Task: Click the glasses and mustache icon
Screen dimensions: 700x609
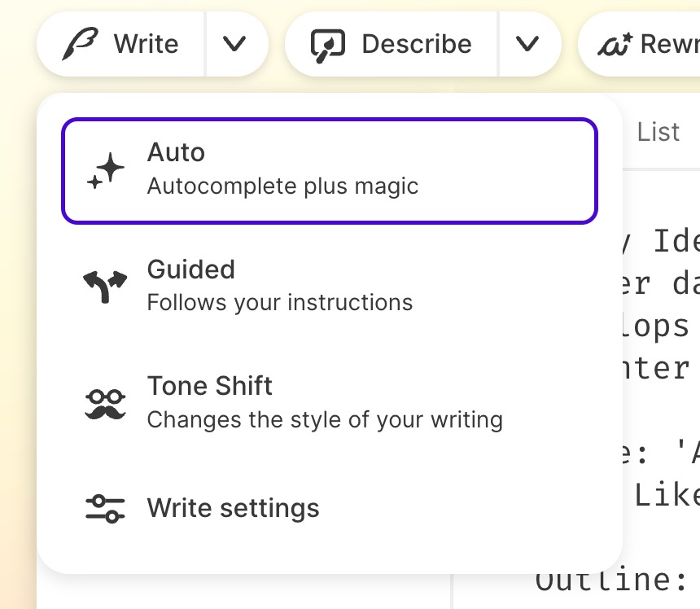Action: 106,404
